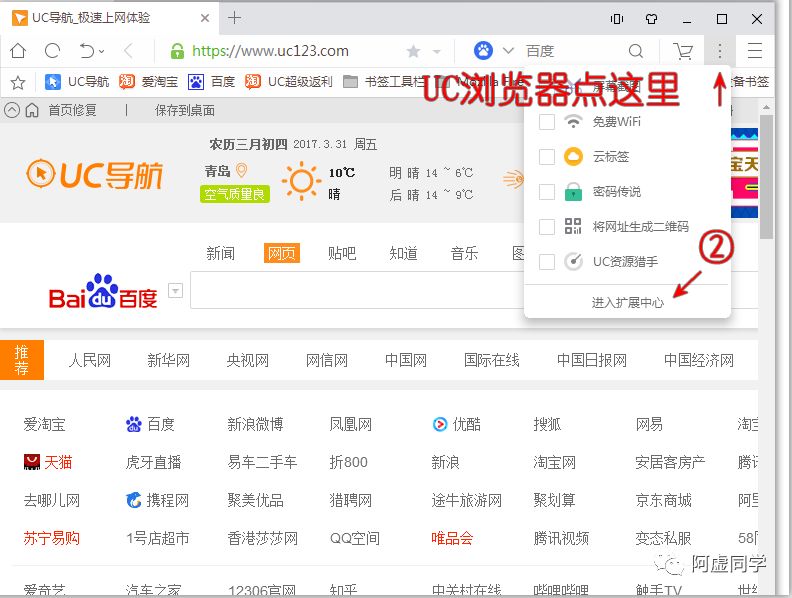Screen dimensions: 792x598
Task: Open dropdown next to the undo arrow
Action: [x=102, y=51]
